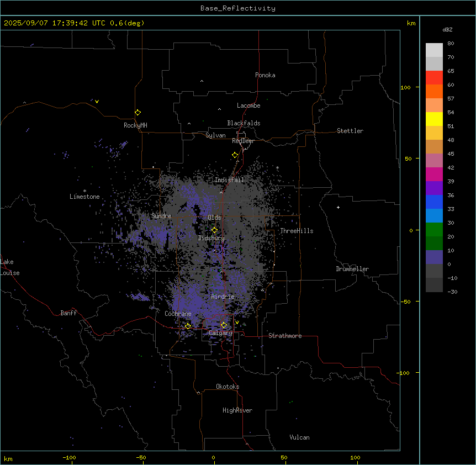Click the Sundre town label
Screen dimensions: 476x465
(x=161, y=216)
